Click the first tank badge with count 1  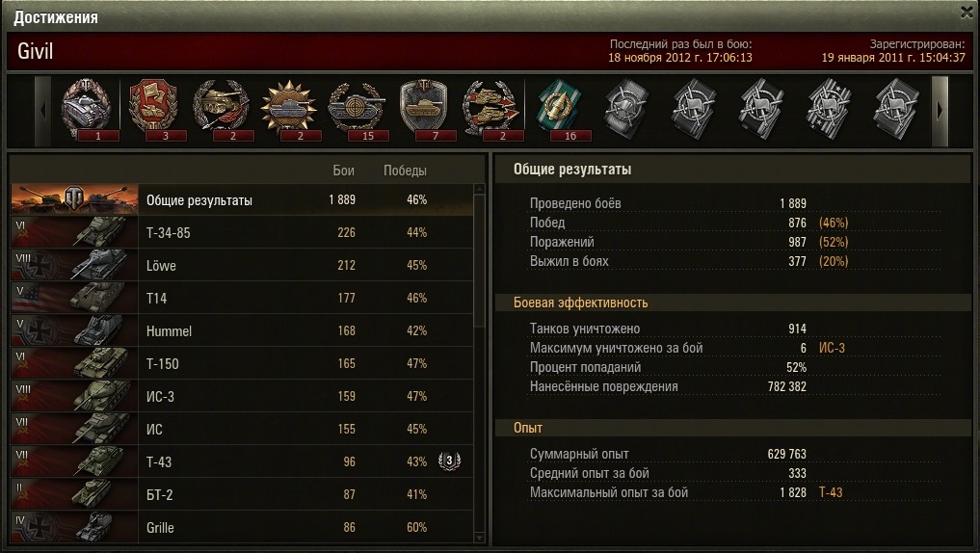coord(88,109)
